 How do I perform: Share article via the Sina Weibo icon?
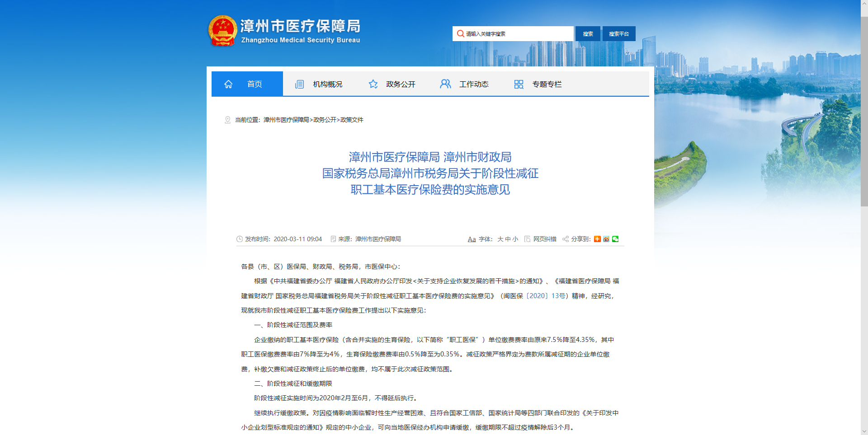[x=606, y=239]
